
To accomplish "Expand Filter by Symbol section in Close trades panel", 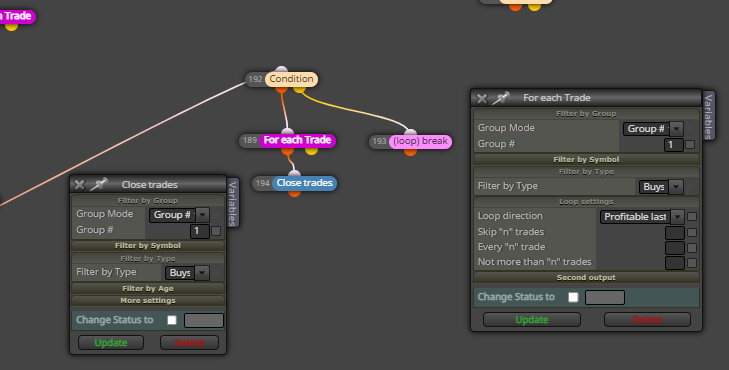I will click(x=148, y=245).
